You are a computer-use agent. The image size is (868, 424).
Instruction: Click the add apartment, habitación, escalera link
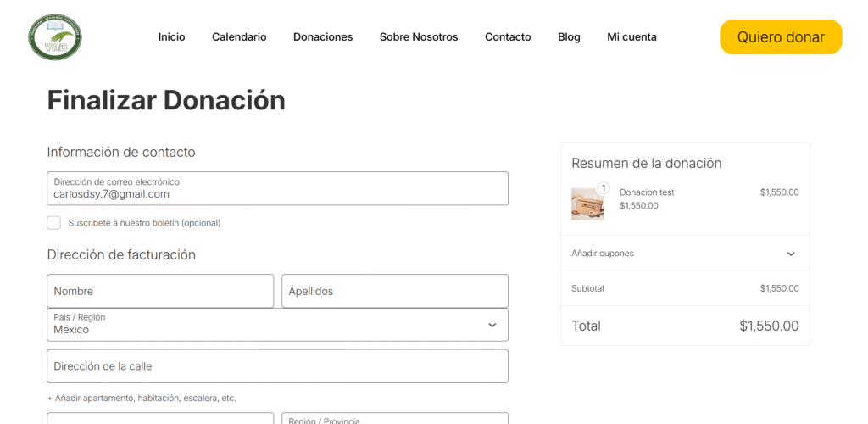142,398
